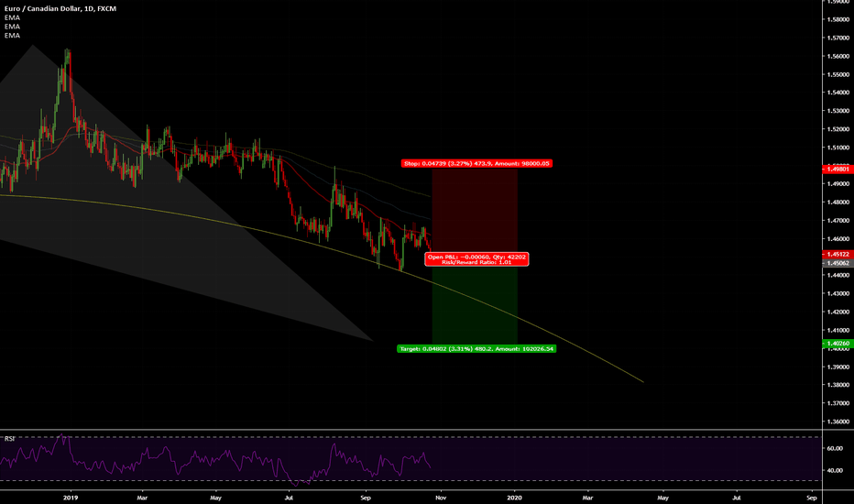Click the RSI indicator label
Viewport: 854px width, 504px height.
(10, 439)
